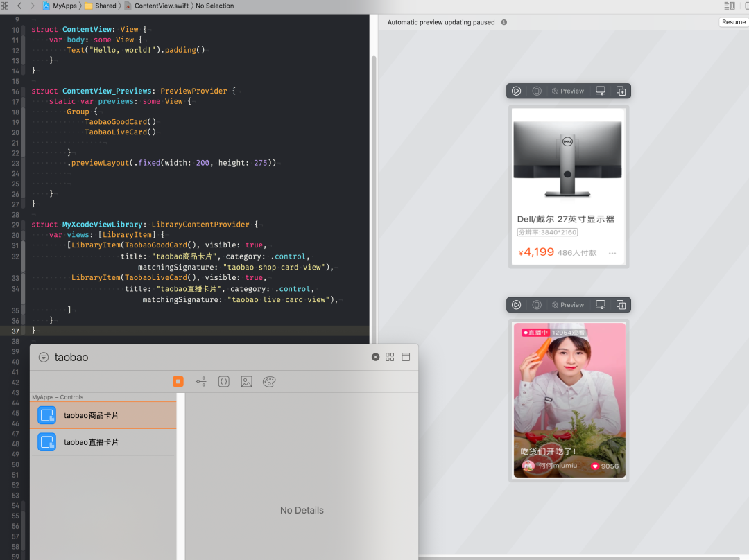Click line number 37 in the gutter
This screenshot has height=560, width=749.
15,331
